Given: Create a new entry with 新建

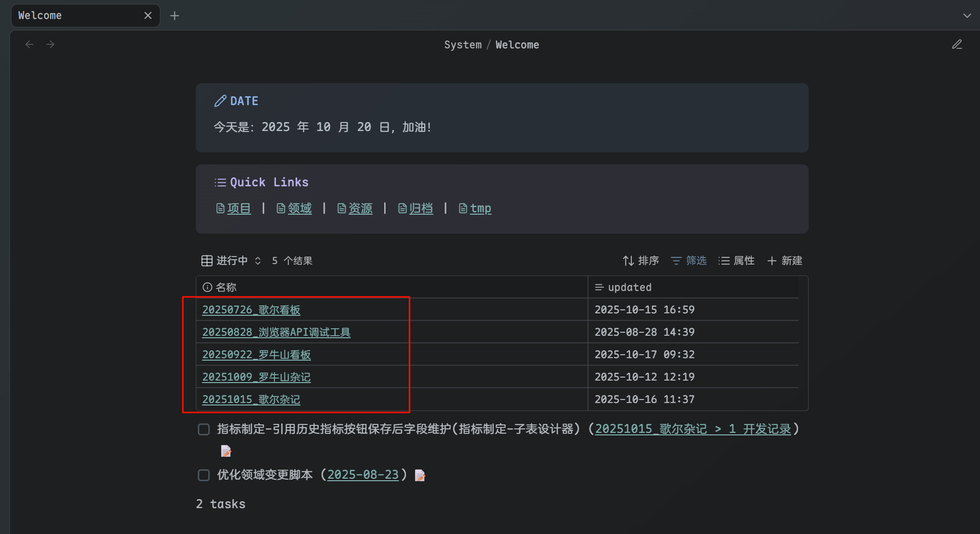Looking at the screenshot, I should click(785, 261).
